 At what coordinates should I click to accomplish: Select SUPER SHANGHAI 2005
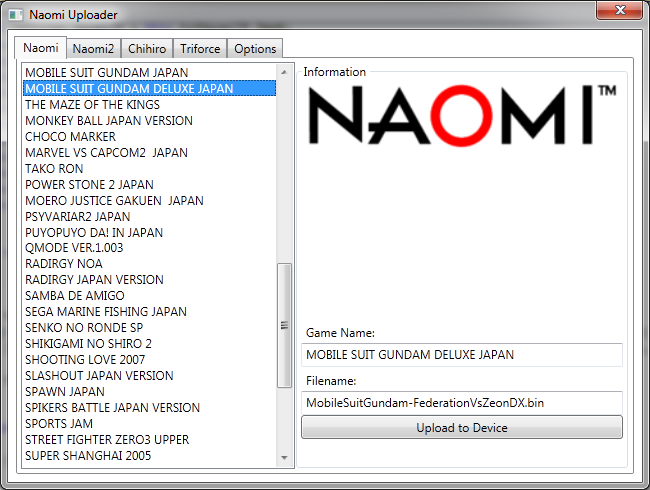point(149,456)
